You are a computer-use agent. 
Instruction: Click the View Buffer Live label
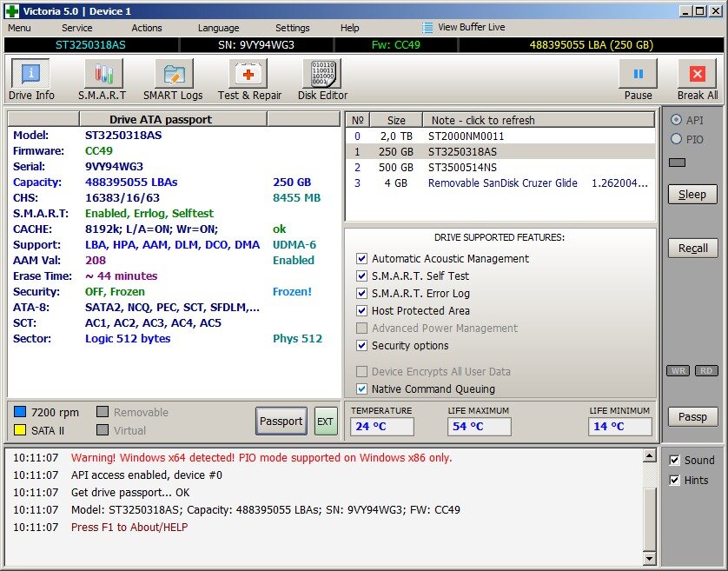(471, 28)
